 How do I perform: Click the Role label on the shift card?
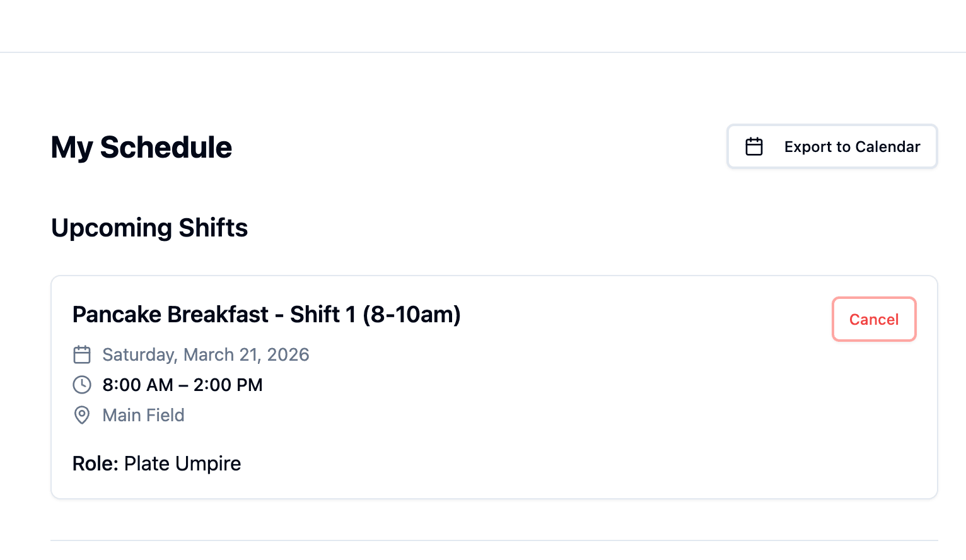[x=95, y=463]
